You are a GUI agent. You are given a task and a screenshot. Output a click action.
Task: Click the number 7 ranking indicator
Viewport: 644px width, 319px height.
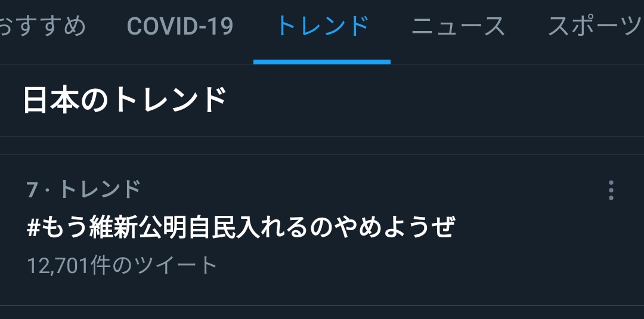(x=32, y=190)
